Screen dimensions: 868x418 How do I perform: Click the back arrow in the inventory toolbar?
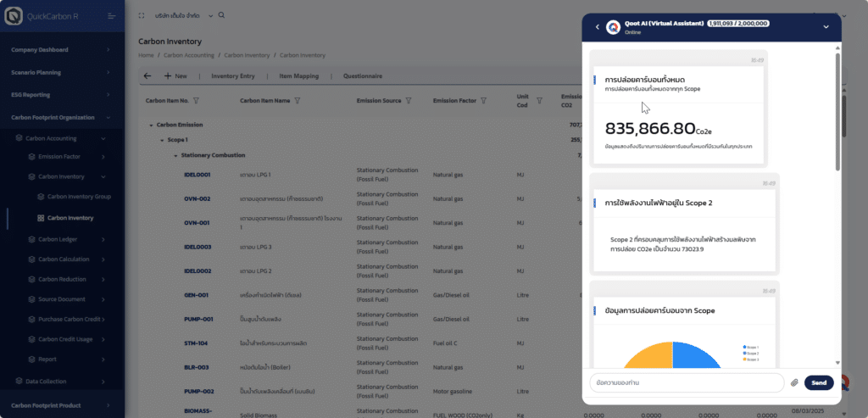tap(147, 76)
